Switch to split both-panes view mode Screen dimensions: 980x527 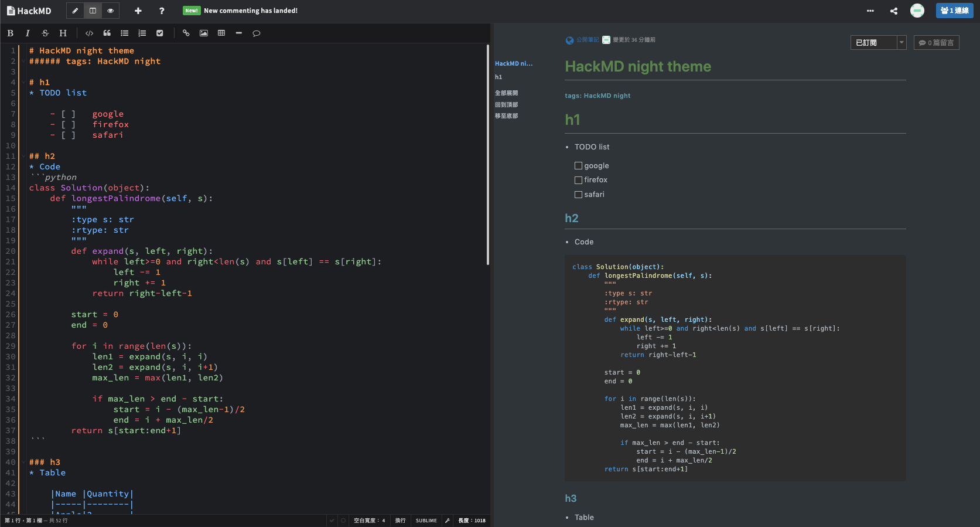coord(93,11)
